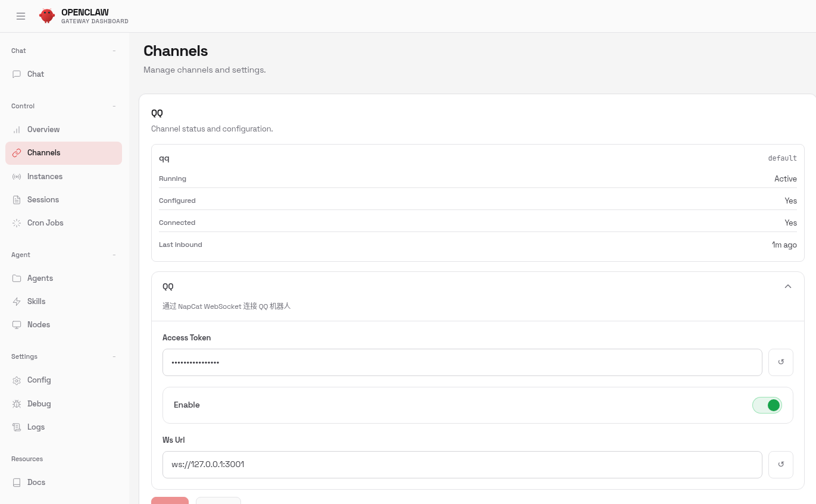Reset the Access Token field
The width and height of the screenshot is (816, 504).
tap(781, 362)
